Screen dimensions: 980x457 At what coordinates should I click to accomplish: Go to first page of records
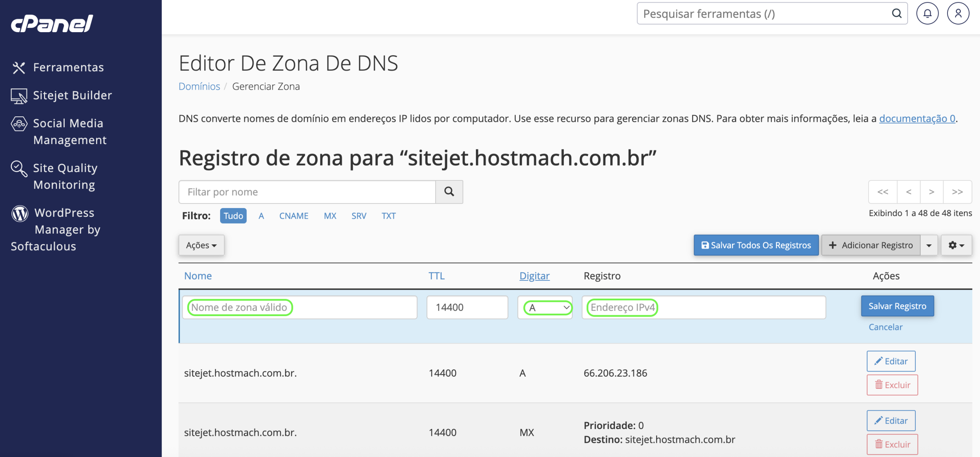[x=883, y=192]
